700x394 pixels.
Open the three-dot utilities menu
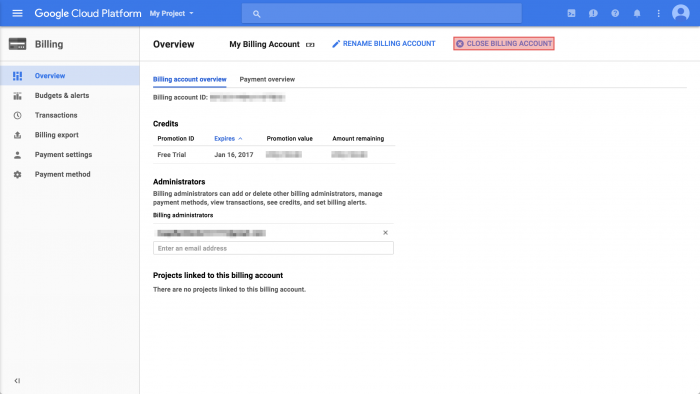click(658, 13)
